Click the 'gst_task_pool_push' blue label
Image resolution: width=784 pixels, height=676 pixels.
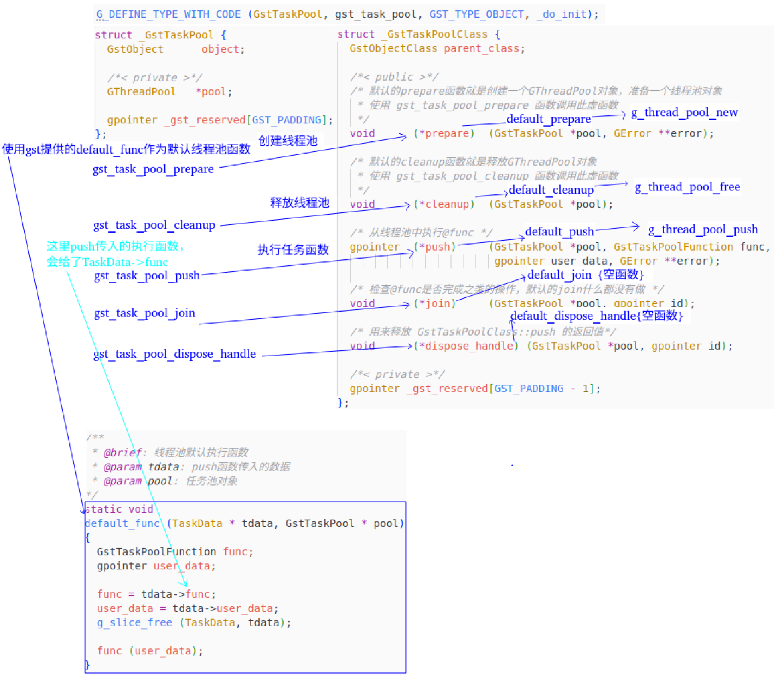click(x=147, y=275)
